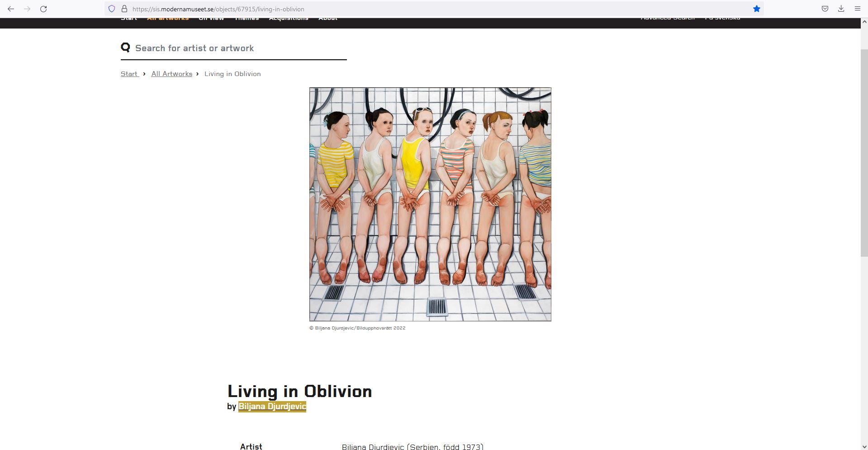Enlarge the Living in Oblivion artwork image

[x=430, y=204]
